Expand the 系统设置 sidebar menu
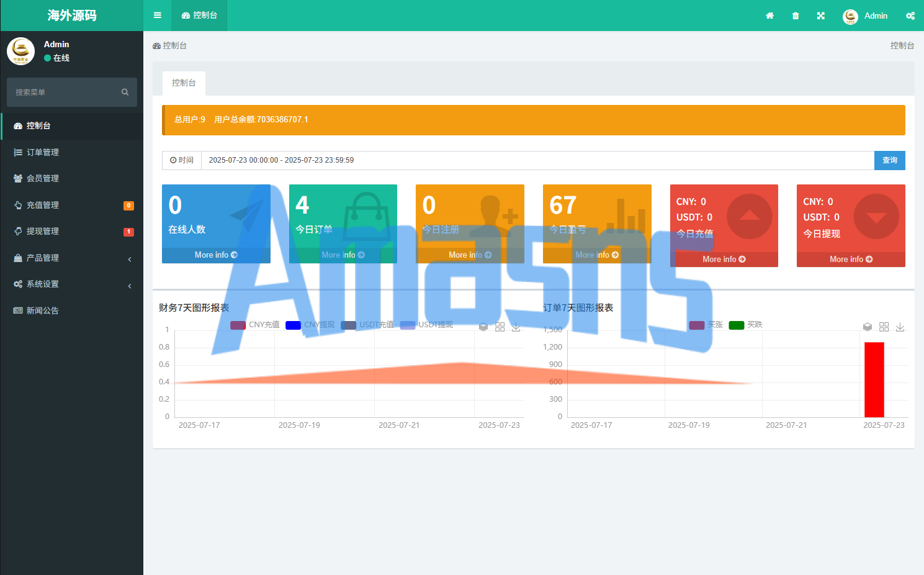Image resolution: width=924 pixels, height=575 pixels. click(x=72, y=284)
